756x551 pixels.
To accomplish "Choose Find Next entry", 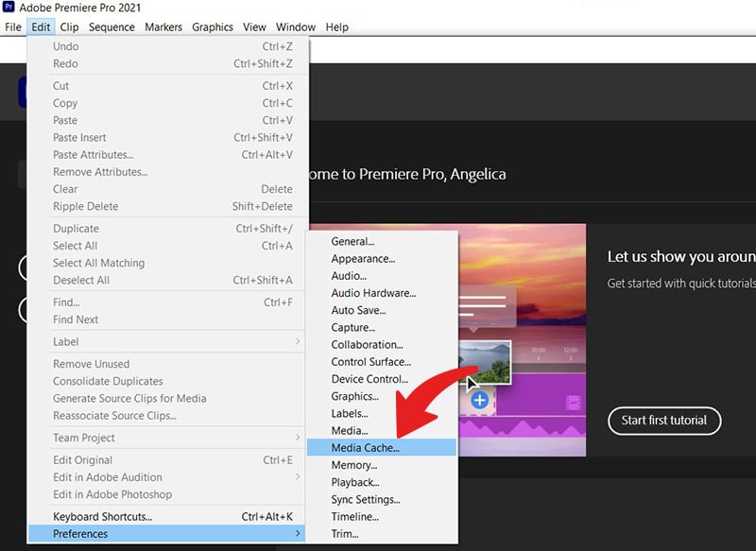I will (x=167, y=319).
